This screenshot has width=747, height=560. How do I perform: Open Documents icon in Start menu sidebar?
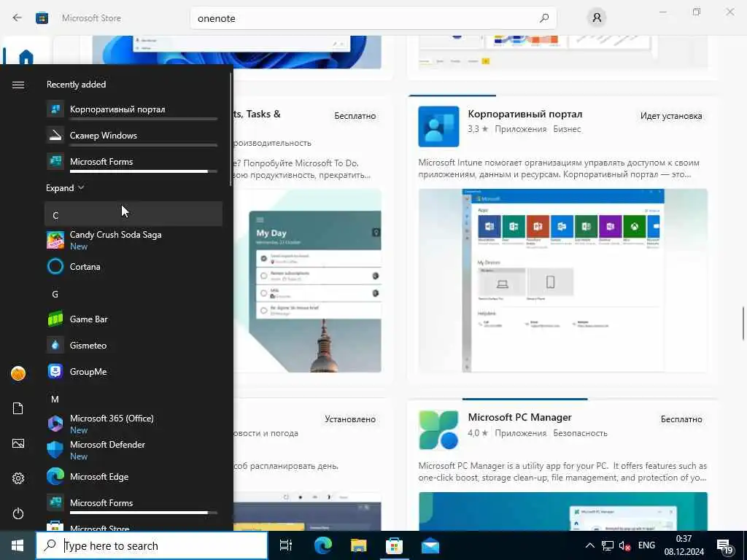tap(18, 408)
